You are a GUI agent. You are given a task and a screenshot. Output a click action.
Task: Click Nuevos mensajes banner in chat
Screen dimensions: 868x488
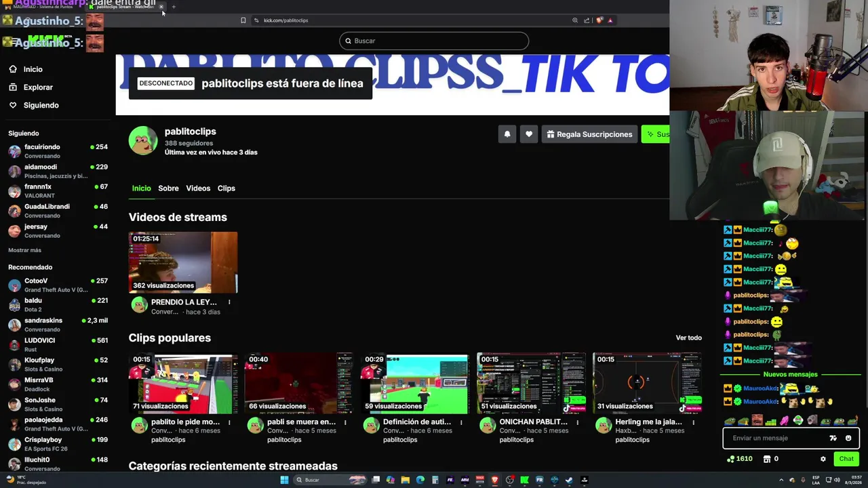tap(790, 374)
